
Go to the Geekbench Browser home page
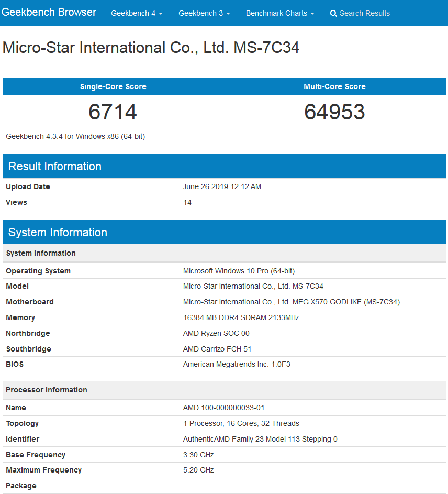click(49, 12)
